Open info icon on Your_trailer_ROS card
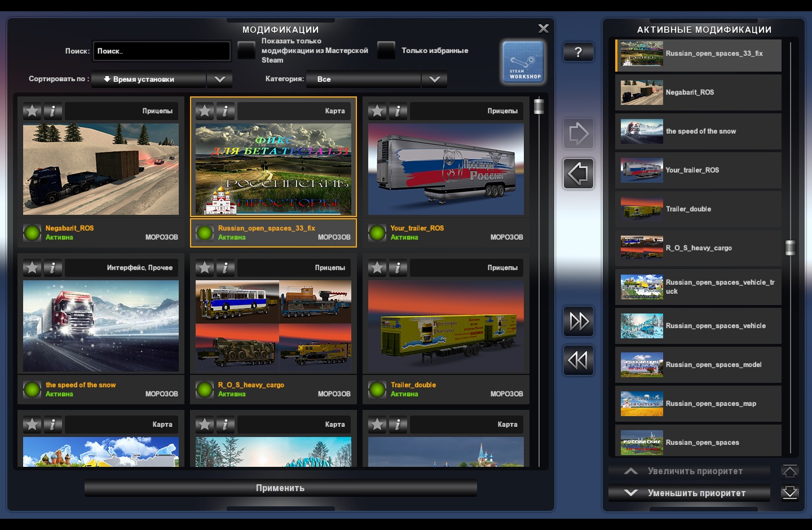 click(398, 111)
